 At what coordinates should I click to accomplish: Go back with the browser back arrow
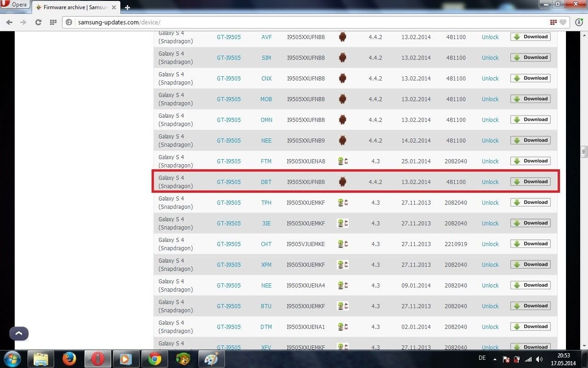point(10,22)
